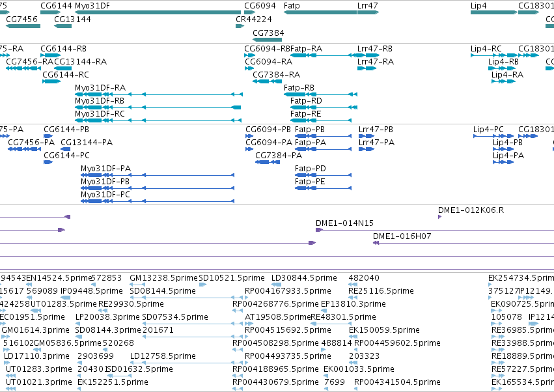Viewport: 554px width, 392px height.
Task: Click protein label Fatp-PD
Action: click(311, 168)
